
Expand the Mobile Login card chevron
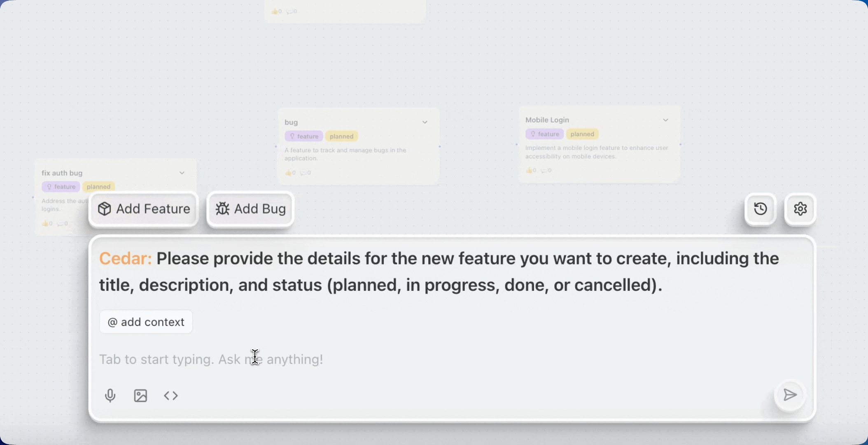(665, 120)
